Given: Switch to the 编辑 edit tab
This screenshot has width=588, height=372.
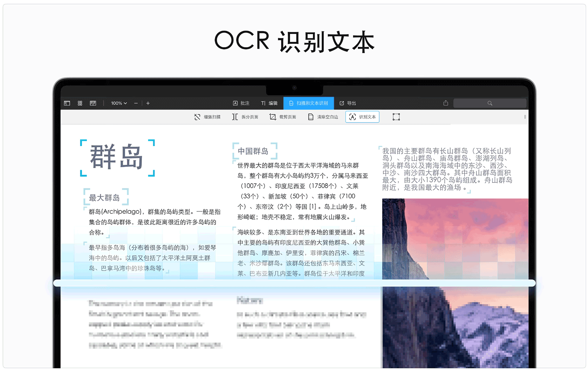Looking at the screenshot, I should [269, 103].
